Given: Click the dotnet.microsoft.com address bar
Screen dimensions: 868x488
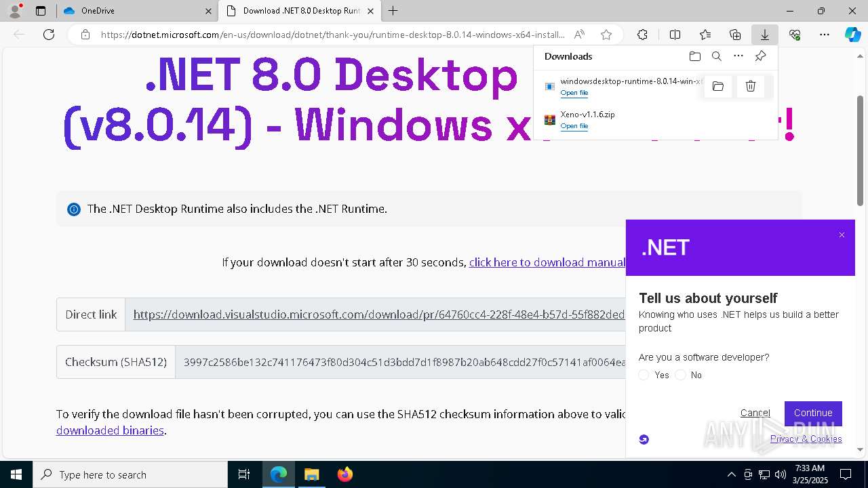Looking at the screenshot, I should point(332,35).
